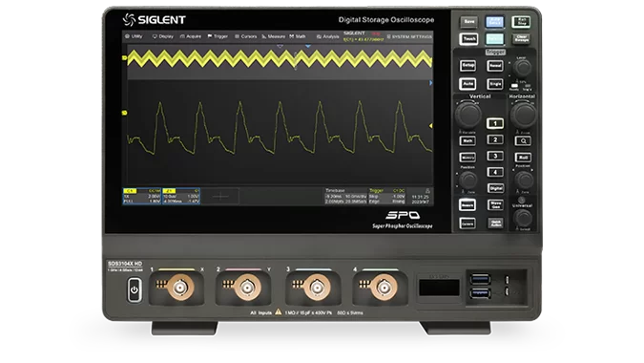Push the Math button on the front panel
Image resolution: width=644 pixels, height=363 pixels.
[x=467, y=141]
